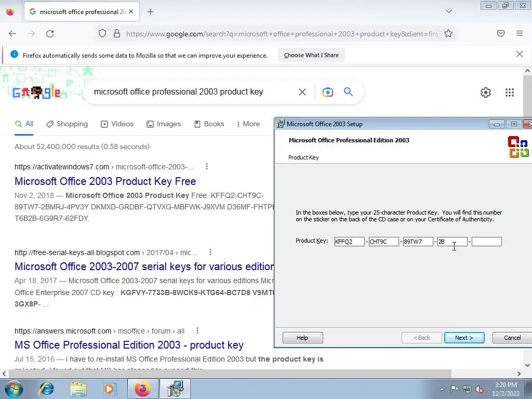Click the fourth Product Key box containing 2B
The width and height of the screenshot is (532, 399).
(452, 242)
